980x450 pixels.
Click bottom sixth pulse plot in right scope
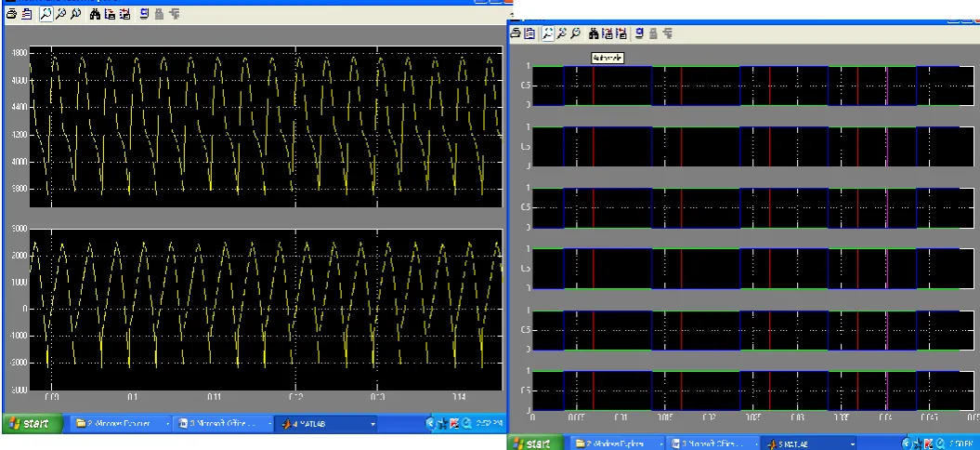[x=752, y=390]
